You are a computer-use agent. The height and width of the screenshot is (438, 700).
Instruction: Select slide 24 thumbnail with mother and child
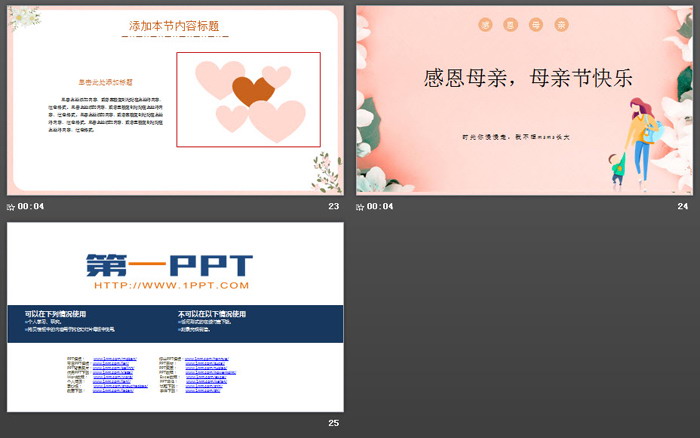(x=524, y=100)
